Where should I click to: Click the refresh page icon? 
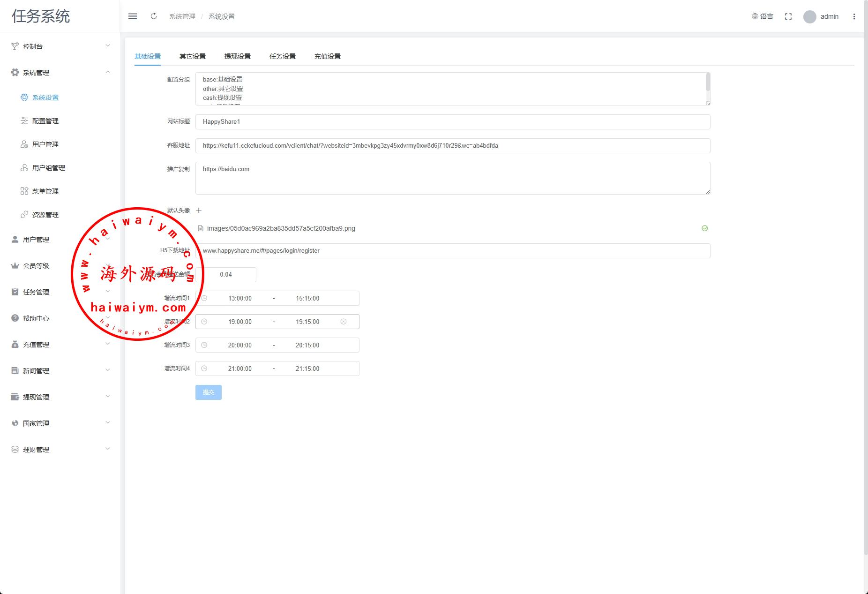[154, 16]
